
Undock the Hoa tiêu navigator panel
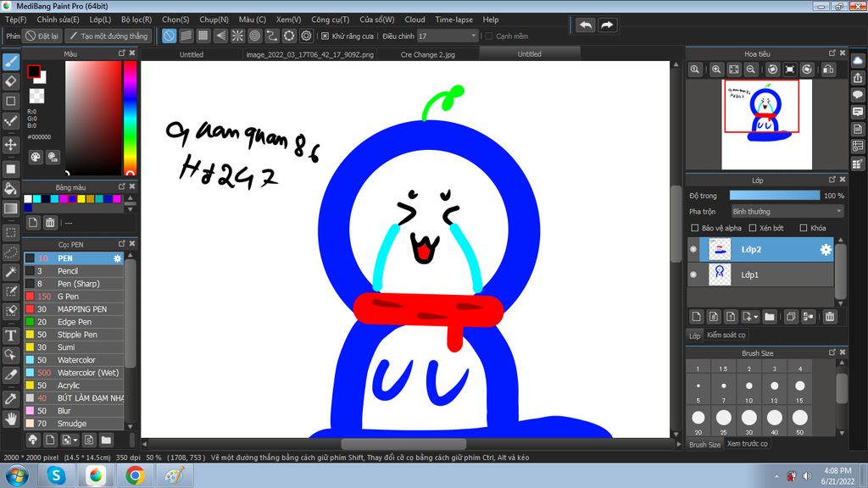point(832,53)
